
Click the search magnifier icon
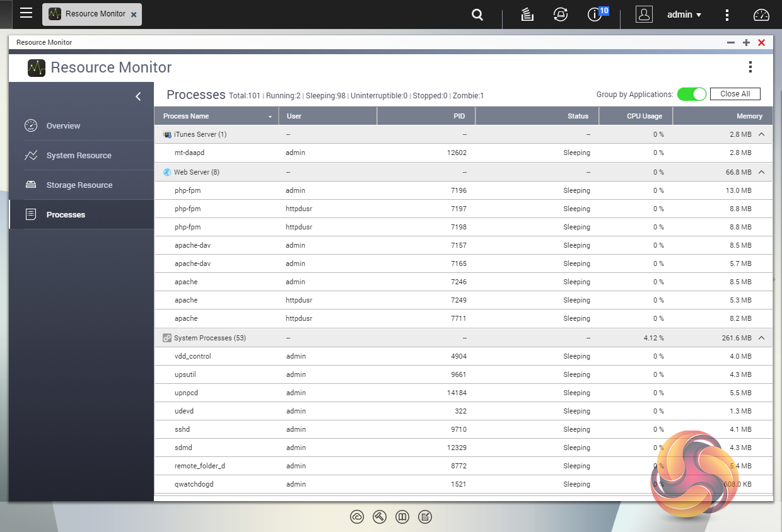click(477, 14)
